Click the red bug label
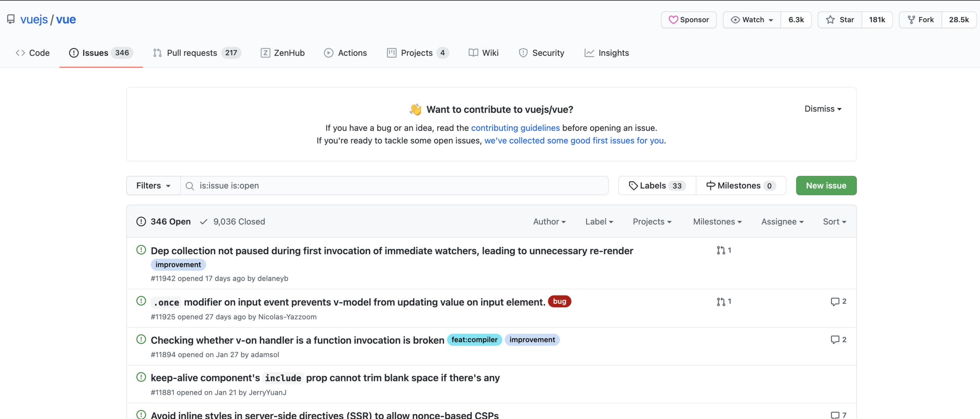The height and width of the screenshot is (419, 980). (x=559, y=302)
